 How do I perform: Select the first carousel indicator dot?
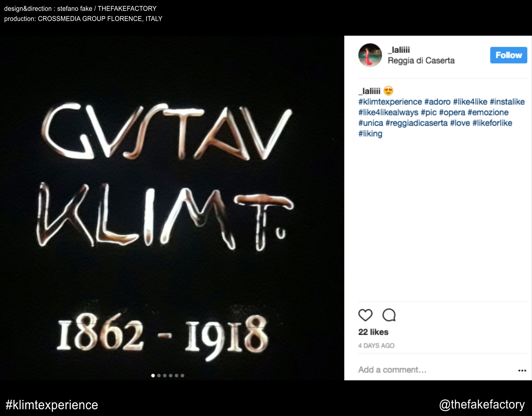(x=153, y=375)
